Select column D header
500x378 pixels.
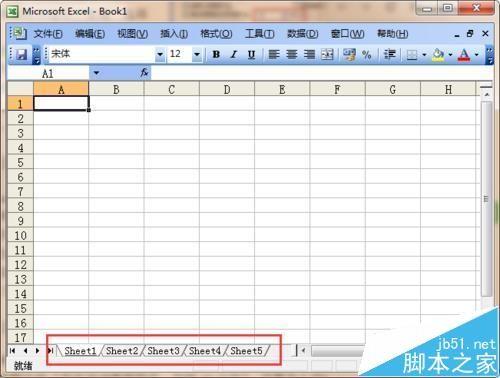click(x=227, y=89)
